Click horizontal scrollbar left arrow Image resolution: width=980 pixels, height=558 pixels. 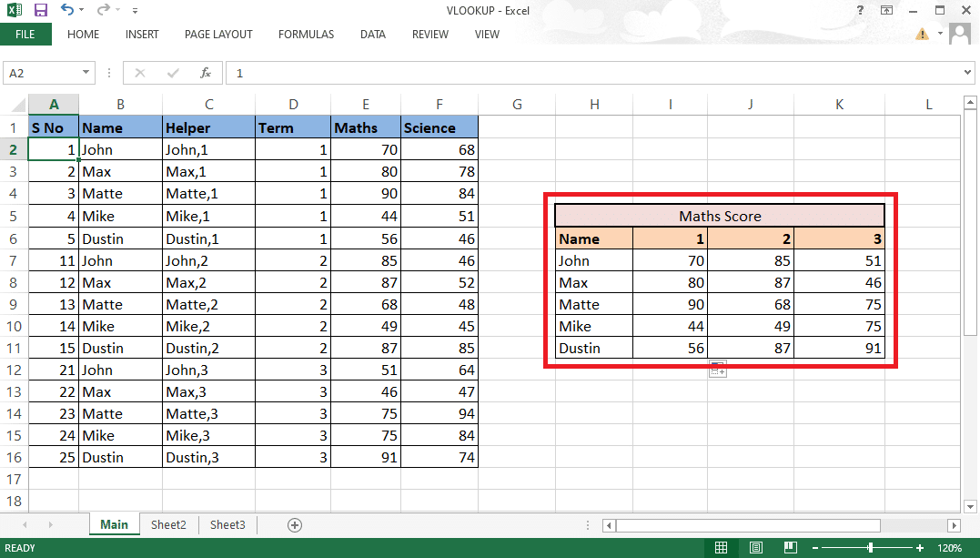[610, 525]
